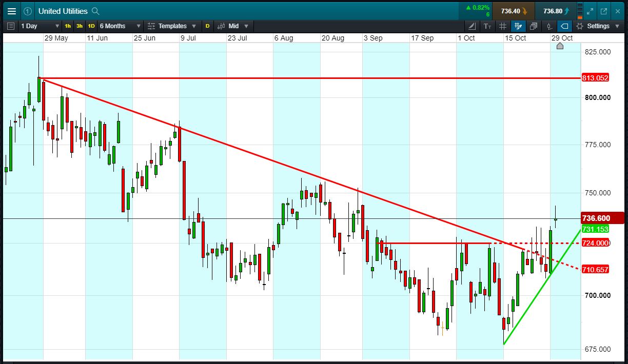Screen dimensions: 628x364
Task: Click the 710.657 red price label
Action: 595,269
